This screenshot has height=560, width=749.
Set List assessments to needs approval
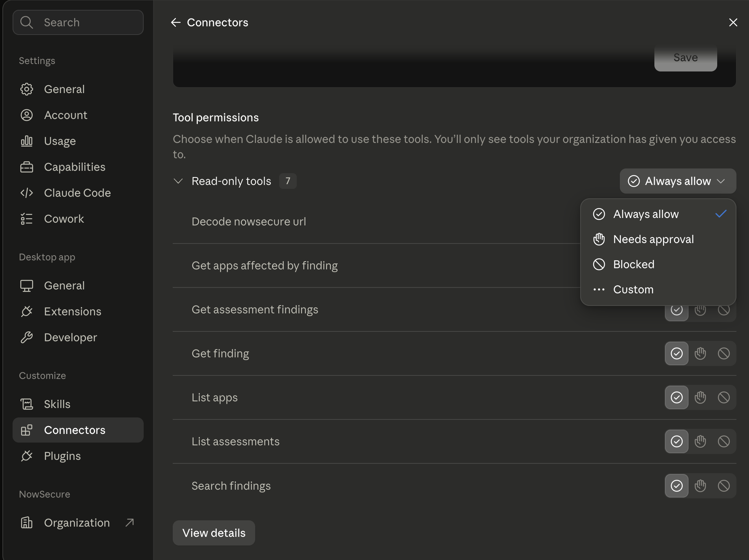pos(700,441)
